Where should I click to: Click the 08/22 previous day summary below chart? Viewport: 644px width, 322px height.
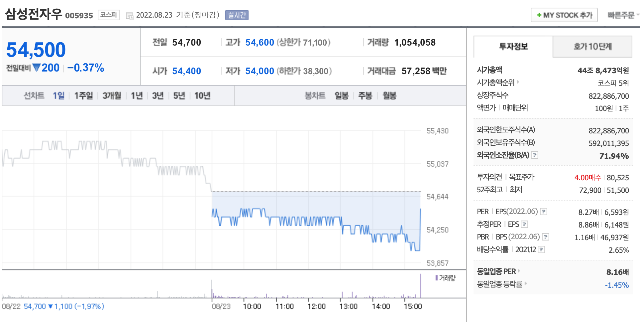pos(53,306)
